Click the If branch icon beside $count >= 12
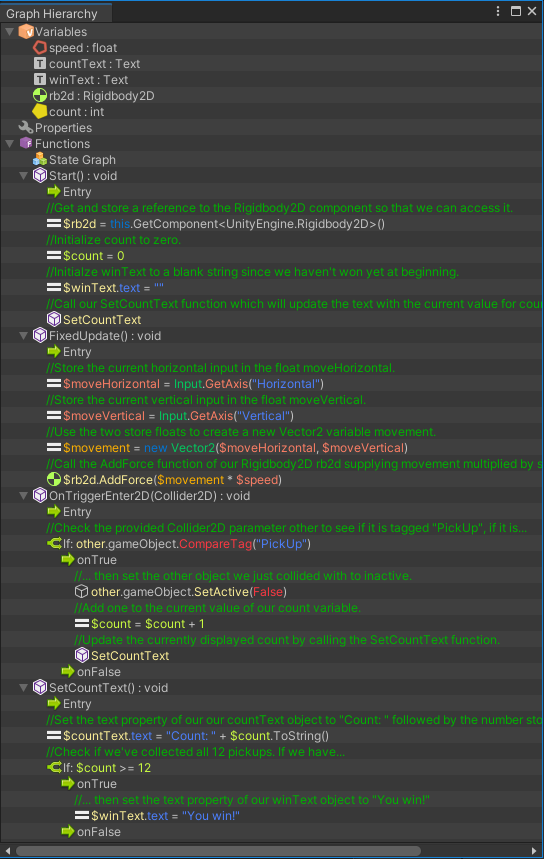544x859 pixels. coord(54,768)
